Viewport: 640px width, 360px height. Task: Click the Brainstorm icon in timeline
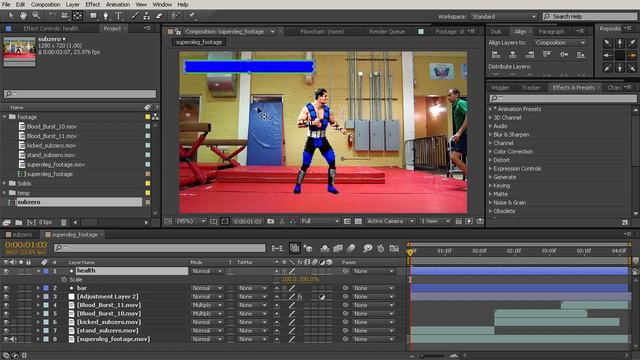tap(367, 248)
